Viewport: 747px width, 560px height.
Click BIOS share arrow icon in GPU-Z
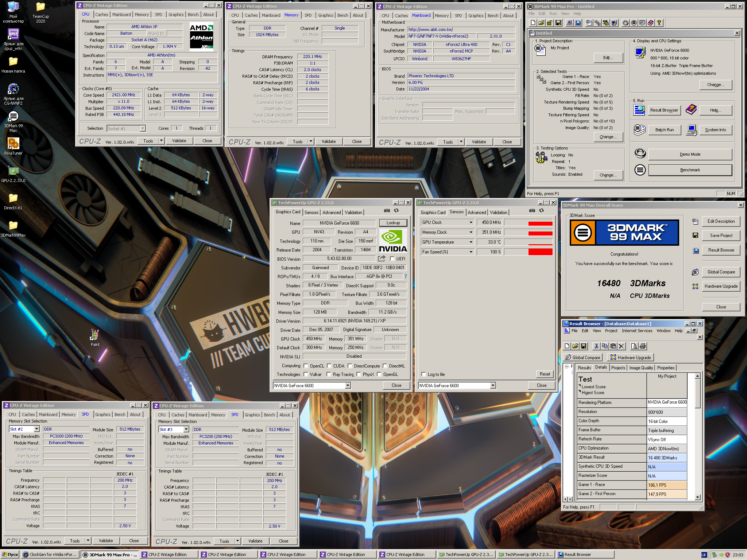click(x=382, y=258)
